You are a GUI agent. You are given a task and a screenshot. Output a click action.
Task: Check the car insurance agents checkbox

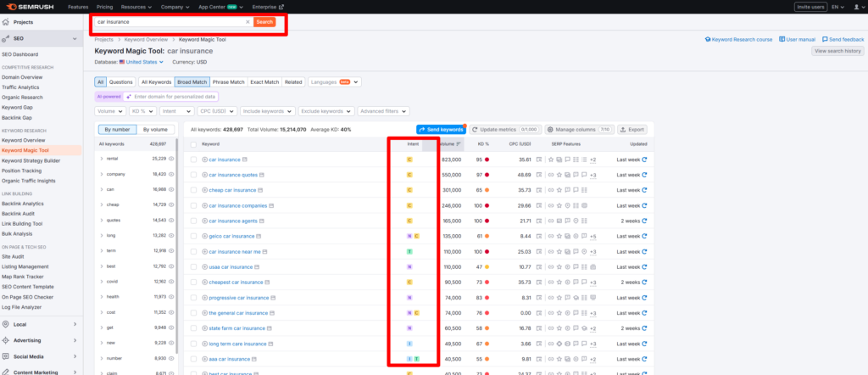(x=193, y=221)
